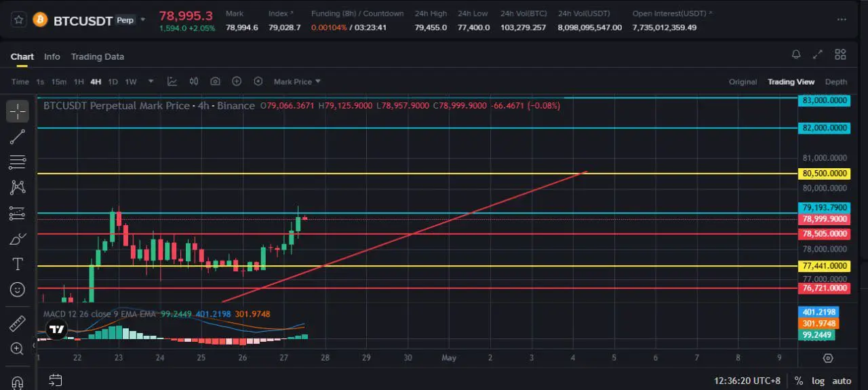This screenshot has width=868, height=390.
Task: Click the Index price label
Action: tap(281, 14)
